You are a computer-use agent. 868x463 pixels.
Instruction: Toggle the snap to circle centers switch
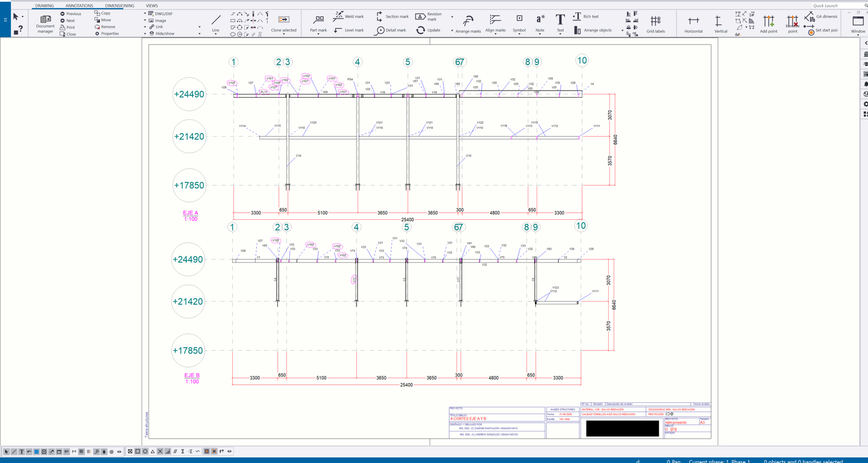(145, 452)
